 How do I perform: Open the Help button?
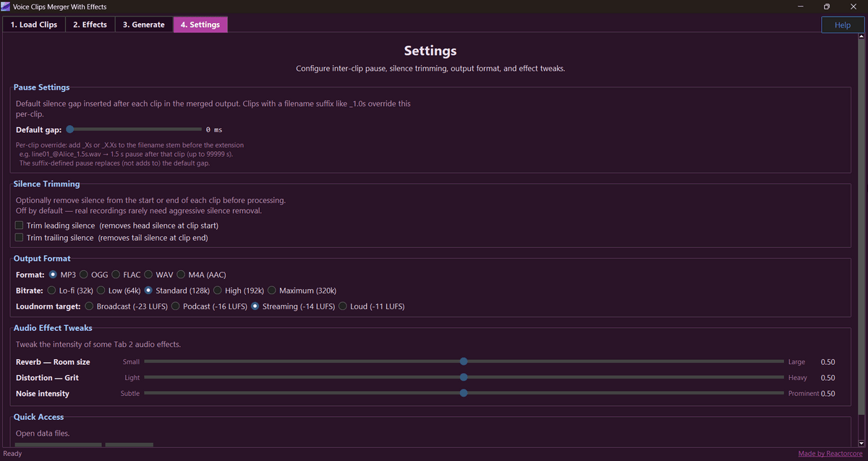click(x=843, y=25)
